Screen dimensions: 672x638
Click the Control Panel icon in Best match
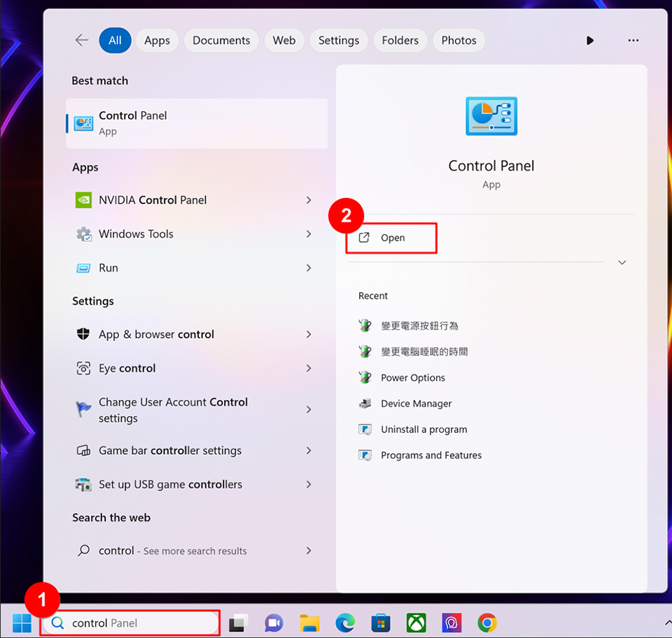pos(83,123)
